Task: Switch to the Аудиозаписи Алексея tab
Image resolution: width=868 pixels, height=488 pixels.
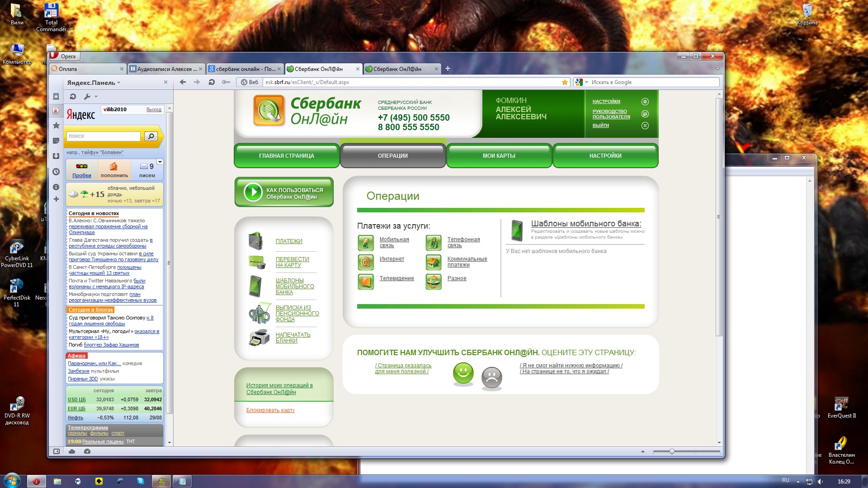Action: click(166, 69)
